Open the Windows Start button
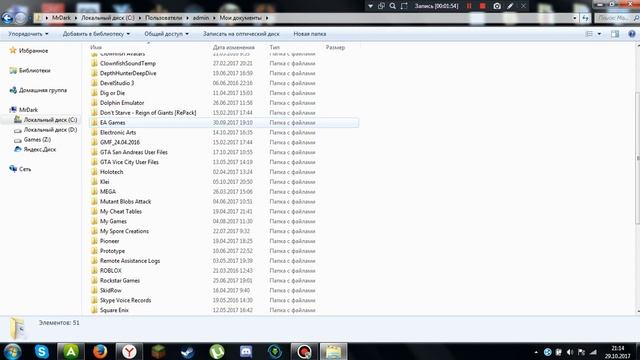Screen dimensions: 640x360 click(12, 351)
